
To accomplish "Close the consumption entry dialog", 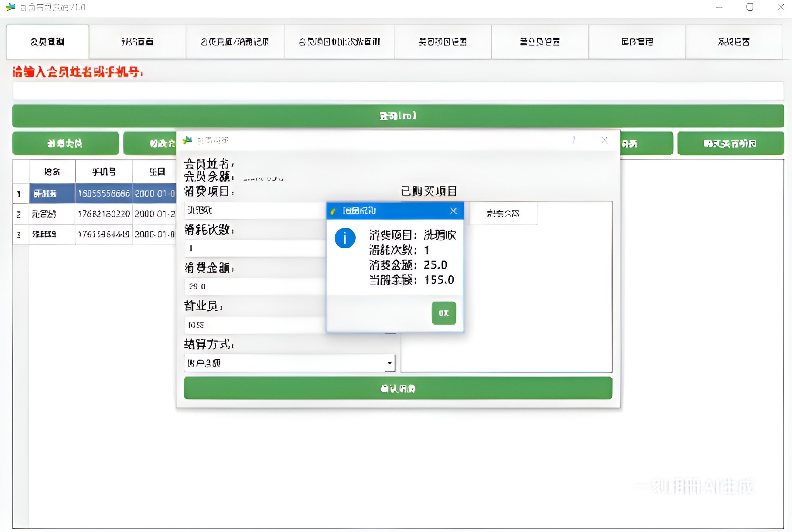I will 605,140.
